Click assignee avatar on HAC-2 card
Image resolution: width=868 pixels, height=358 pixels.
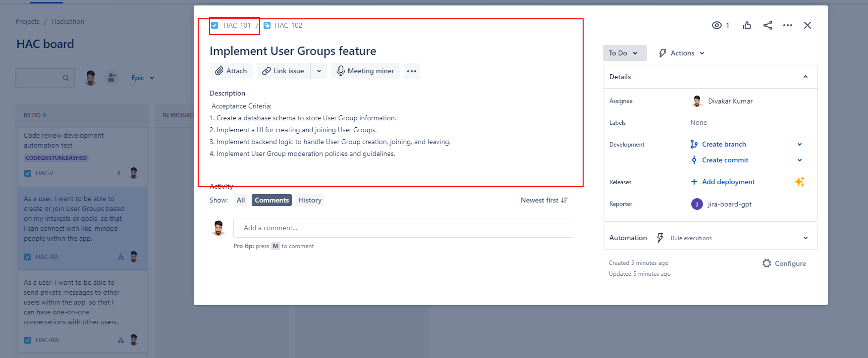[134, 173]
